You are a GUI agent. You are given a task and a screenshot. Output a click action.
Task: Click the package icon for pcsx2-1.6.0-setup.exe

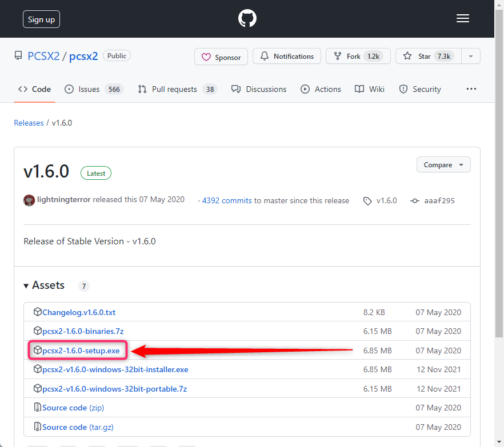[38, 350]
